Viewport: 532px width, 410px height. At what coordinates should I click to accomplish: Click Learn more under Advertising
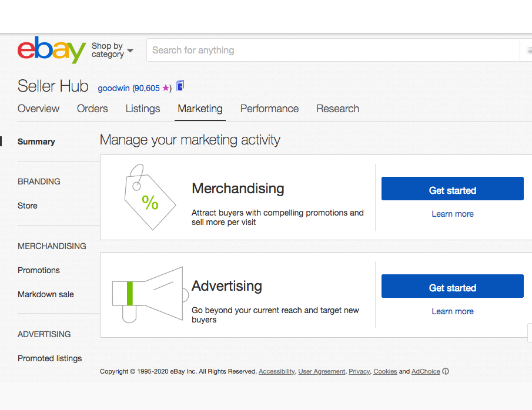[453, 311]
